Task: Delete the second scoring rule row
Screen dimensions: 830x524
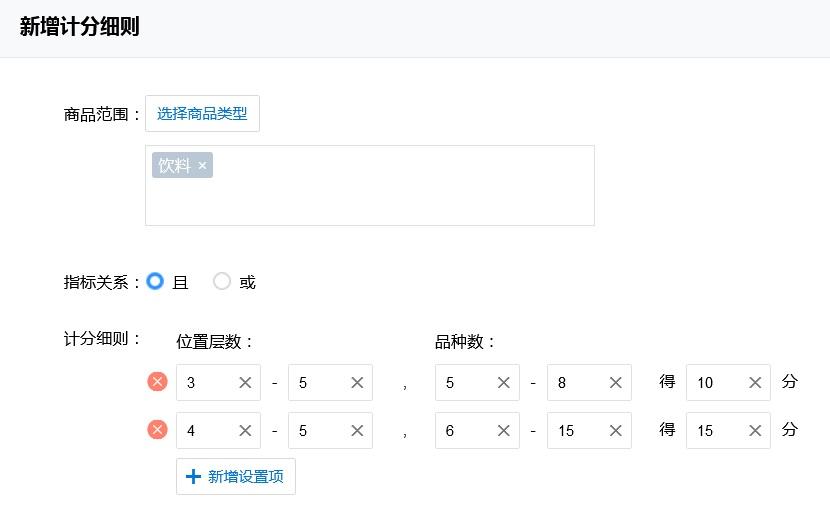Action: (157, 429)
